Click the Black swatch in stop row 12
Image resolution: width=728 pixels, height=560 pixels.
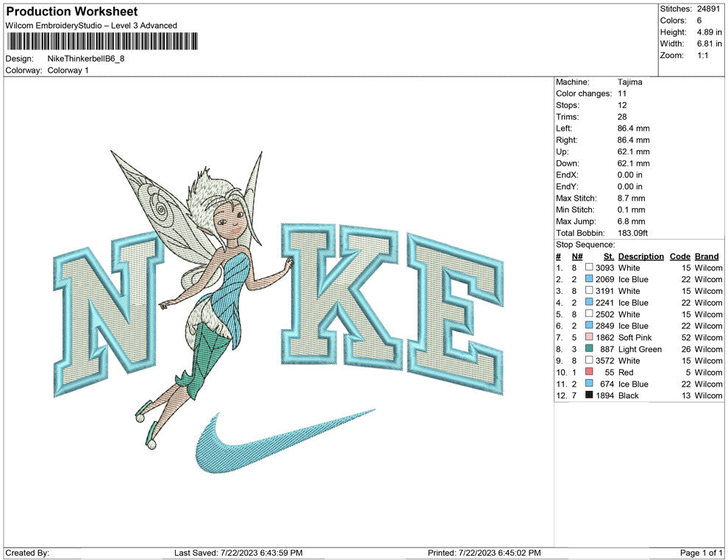(x=589, y=395)
